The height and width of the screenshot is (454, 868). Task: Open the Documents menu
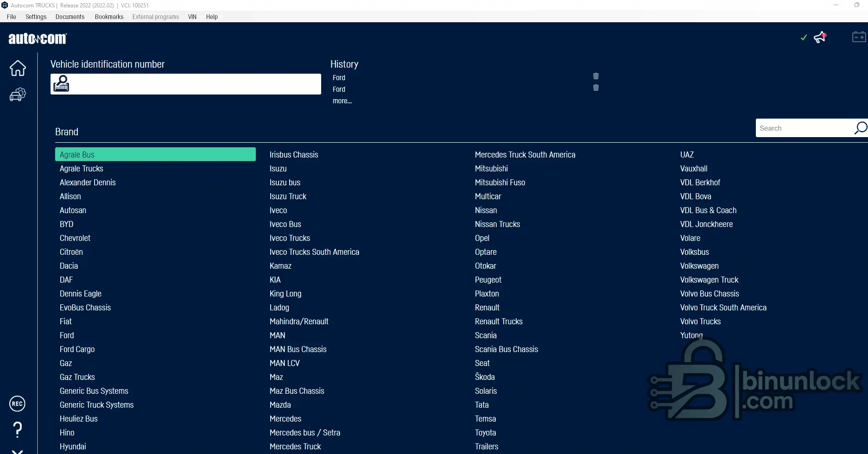pyautogui.click(x=70, y=17)
